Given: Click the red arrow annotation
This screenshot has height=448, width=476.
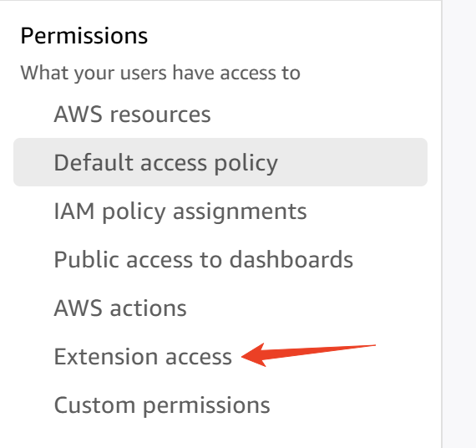Looking at the screenshot, I should (x=308, y=354).
